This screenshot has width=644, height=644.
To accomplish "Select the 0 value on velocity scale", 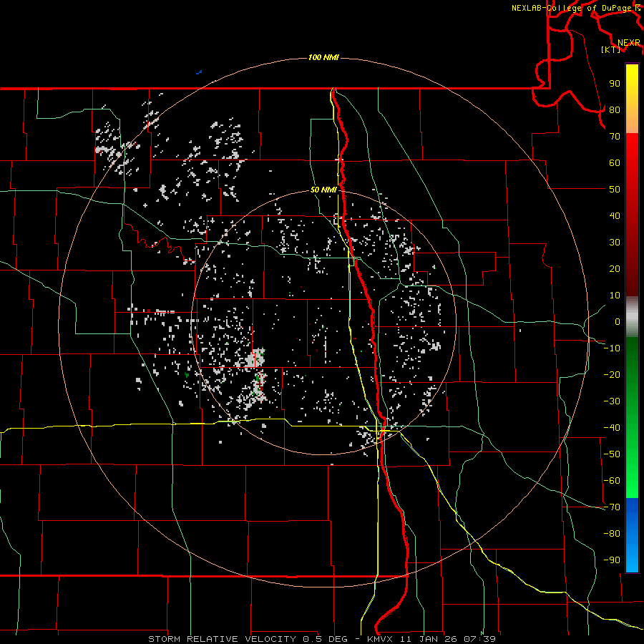I will click(618, 321).
